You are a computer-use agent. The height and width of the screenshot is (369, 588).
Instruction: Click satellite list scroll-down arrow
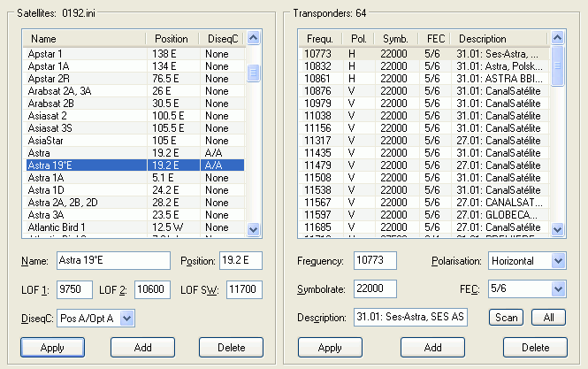tap(254, 229)
